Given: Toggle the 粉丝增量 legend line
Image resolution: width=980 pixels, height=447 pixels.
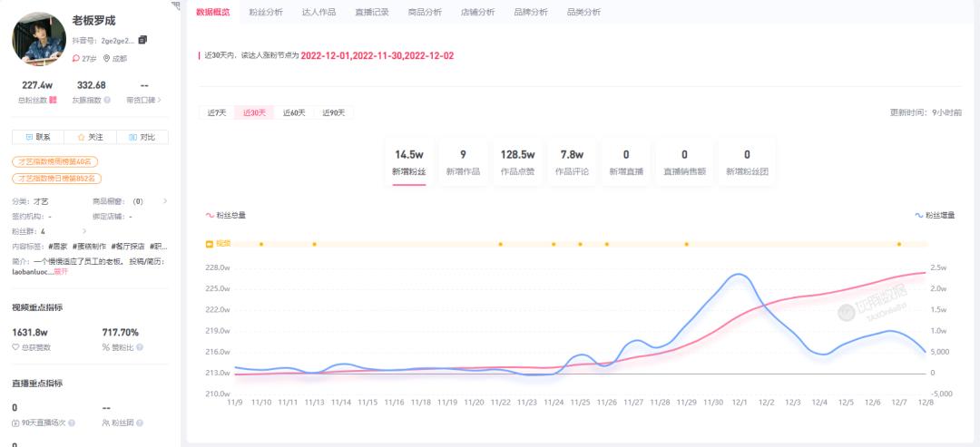Looking at the screenshot, I should coord(935,215).
